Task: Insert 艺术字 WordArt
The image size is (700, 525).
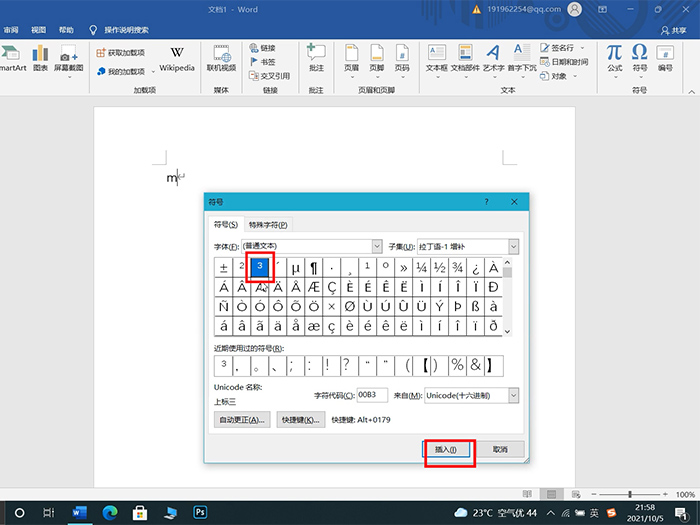Action: point(493,60)
